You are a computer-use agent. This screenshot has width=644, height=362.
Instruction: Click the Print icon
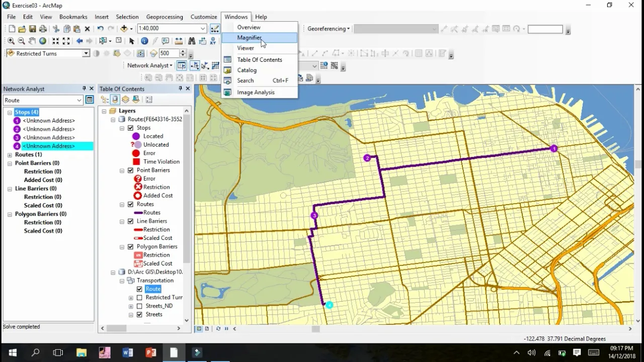coord(43,29)
